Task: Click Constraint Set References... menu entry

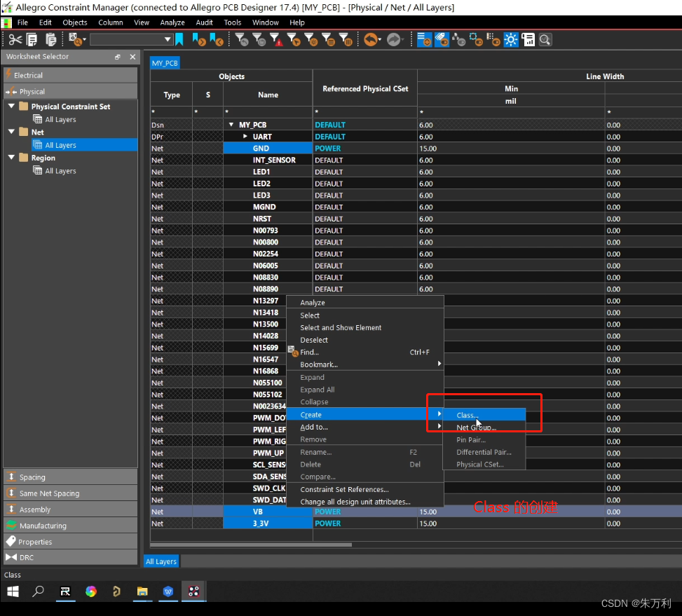Action: [x=365, y=489]
